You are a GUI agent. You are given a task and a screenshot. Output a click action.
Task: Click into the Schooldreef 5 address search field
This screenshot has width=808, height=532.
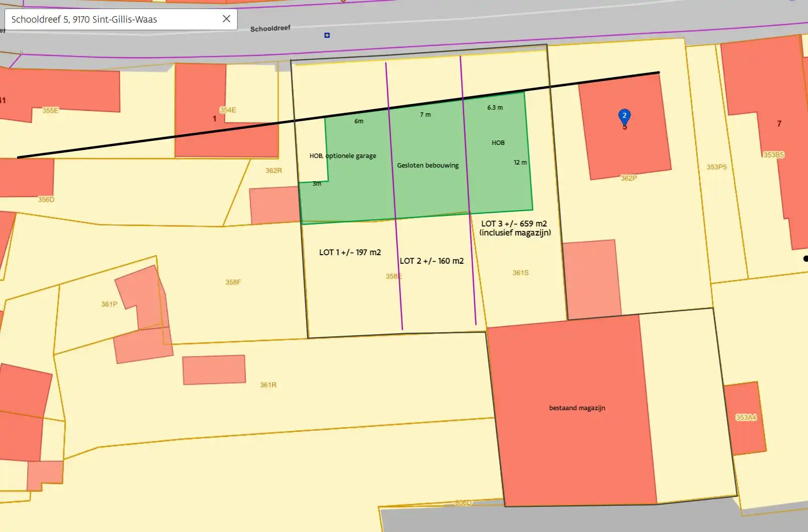pos(111,20)
